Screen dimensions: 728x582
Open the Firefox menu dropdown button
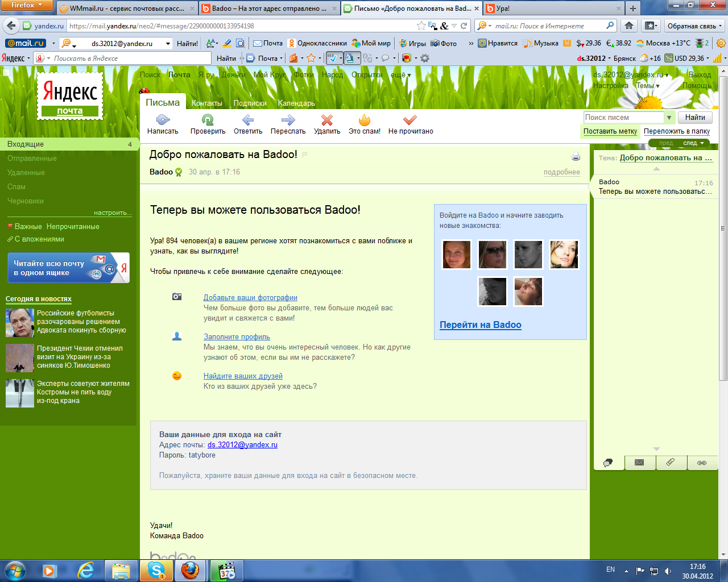pos(27,5)
